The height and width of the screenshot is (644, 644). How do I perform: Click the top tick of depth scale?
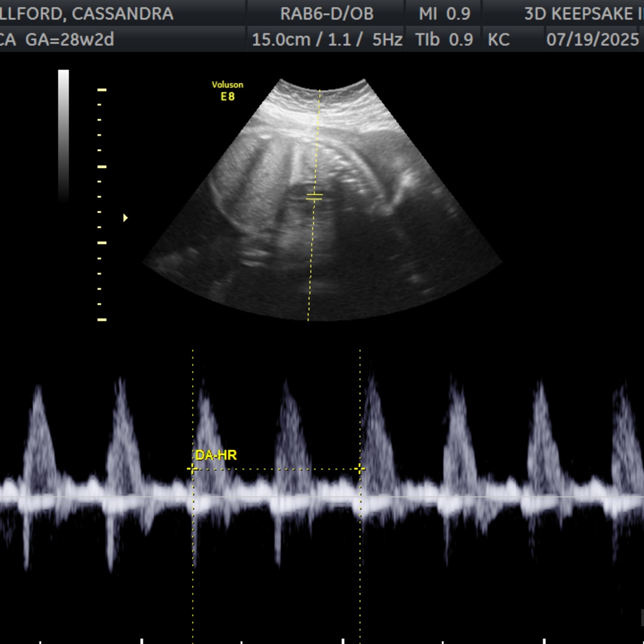pos(102,90)
